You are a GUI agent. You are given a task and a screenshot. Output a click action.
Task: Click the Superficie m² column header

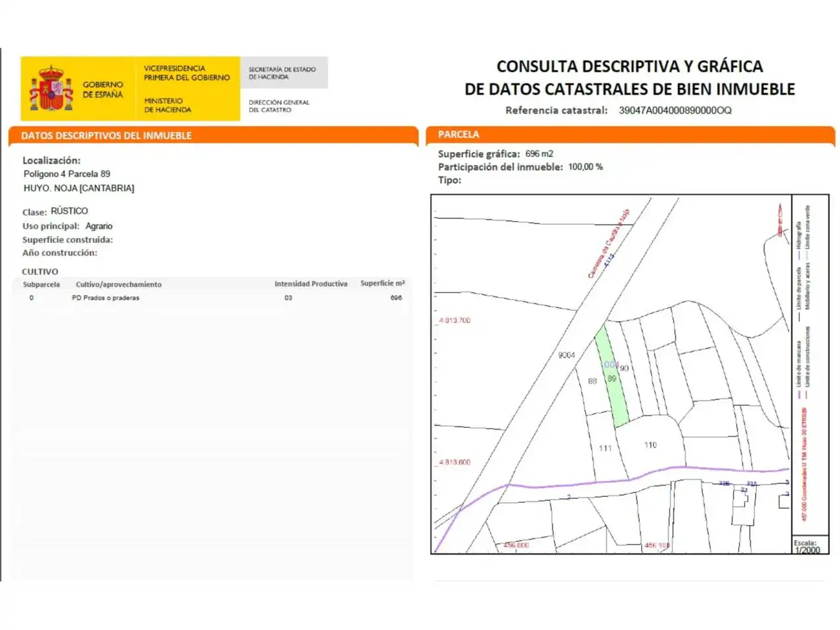coord(383,283)
